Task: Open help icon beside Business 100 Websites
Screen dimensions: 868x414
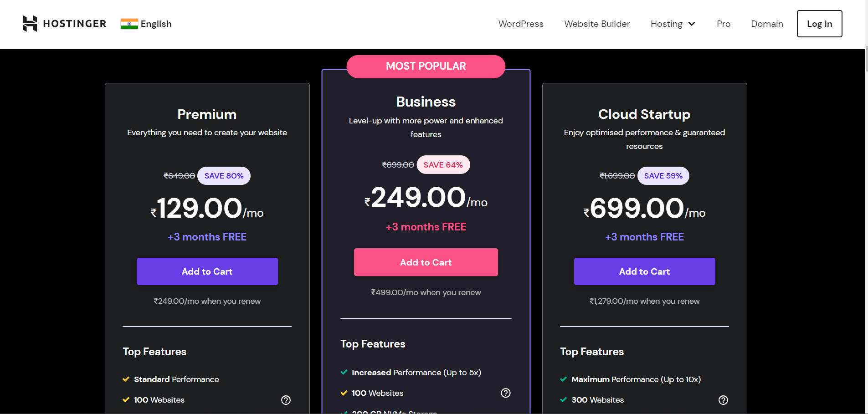Action: point(506,393)
